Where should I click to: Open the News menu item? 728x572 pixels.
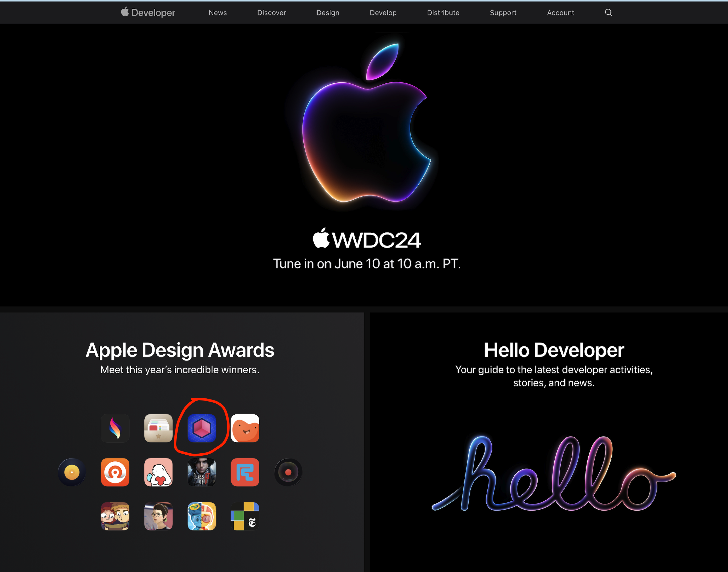click(218, 13)
